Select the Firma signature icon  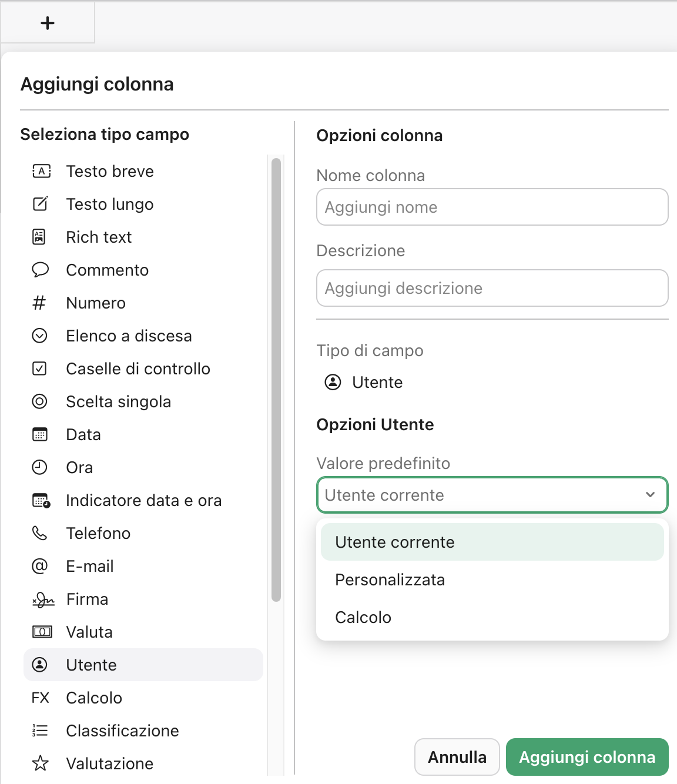(x=41, y=599)
